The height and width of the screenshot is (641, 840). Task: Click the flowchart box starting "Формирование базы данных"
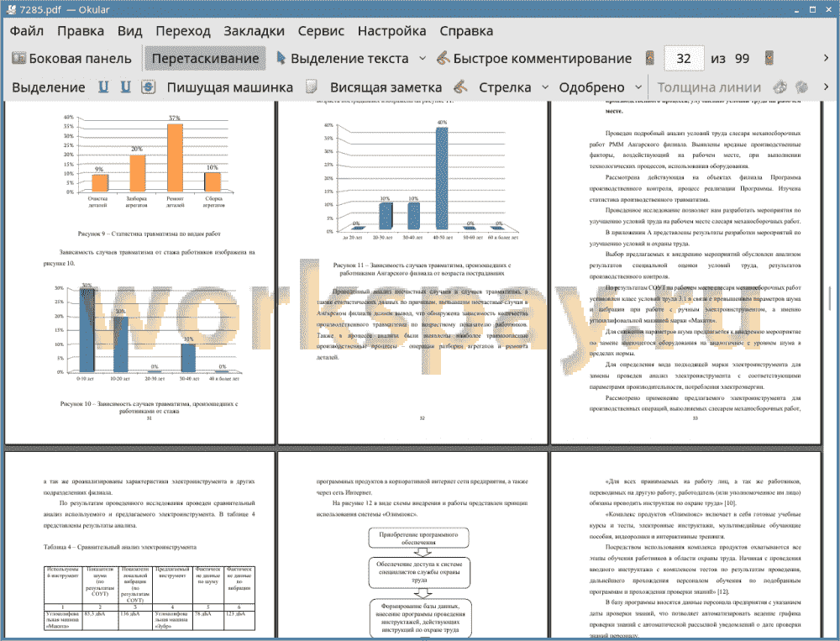click(x=421, y=618)
